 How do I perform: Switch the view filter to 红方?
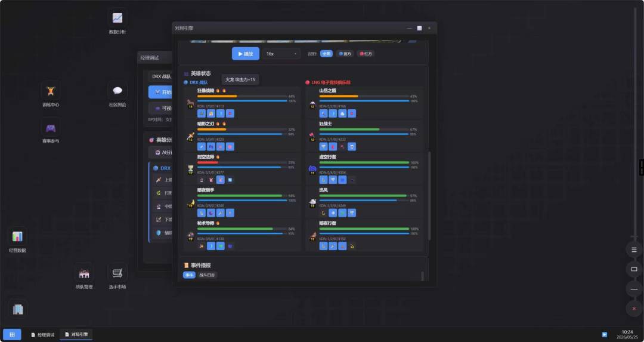366,54
